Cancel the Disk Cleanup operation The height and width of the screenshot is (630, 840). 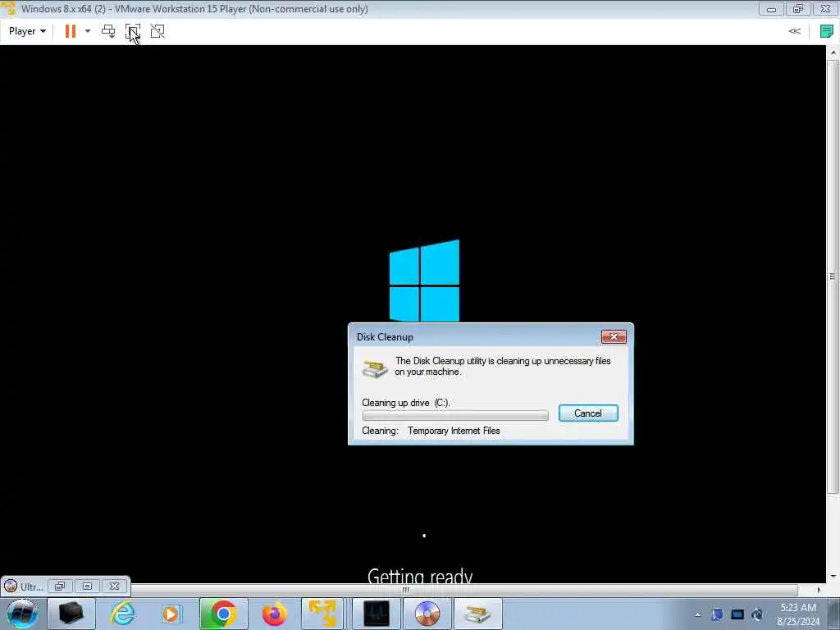[587, 413]
